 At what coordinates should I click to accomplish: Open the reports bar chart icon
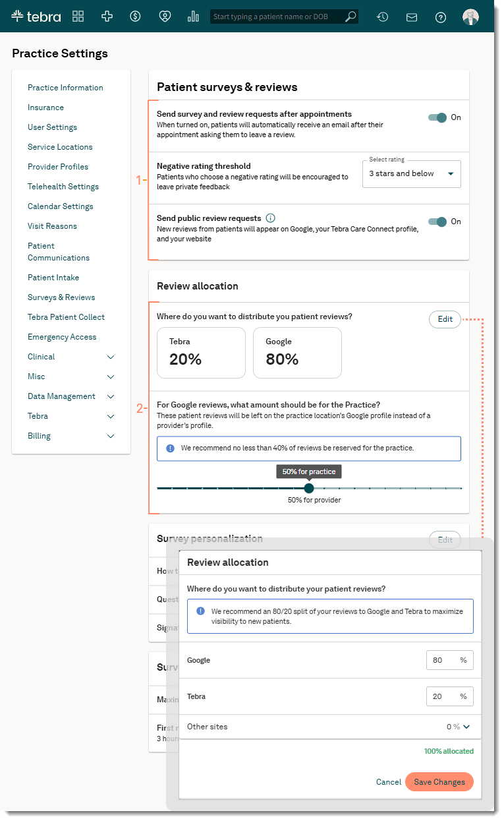pos(193,16)
